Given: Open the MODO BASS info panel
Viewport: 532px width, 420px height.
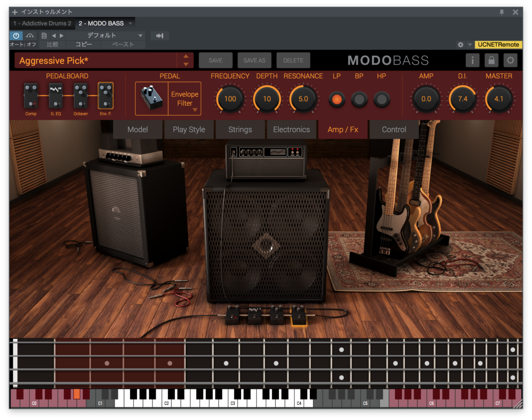Looking at the screenshot, I should (x=473, y=60).
